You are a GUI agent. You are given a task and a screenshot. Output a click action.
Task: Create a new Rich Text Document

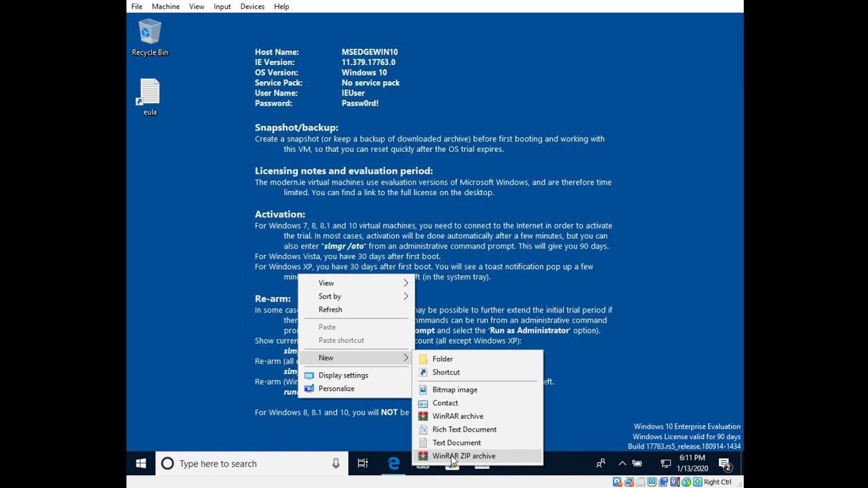tap(478, 430)
